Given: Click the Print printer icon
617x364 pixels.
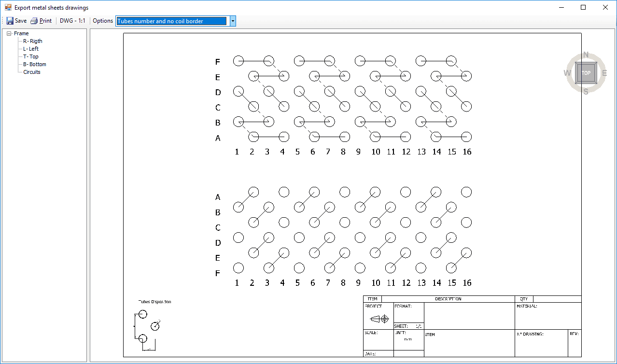Looking at the screenshot, I should [34, 21].
